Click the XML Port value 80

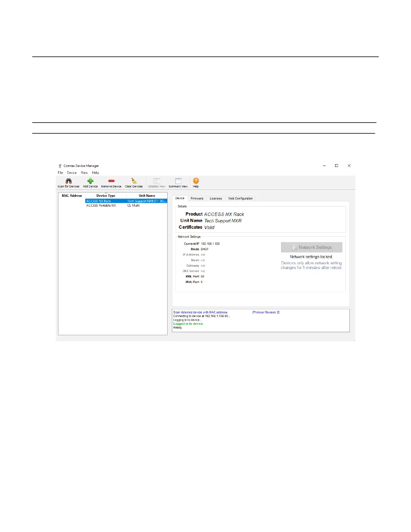[x=202, y=276]
